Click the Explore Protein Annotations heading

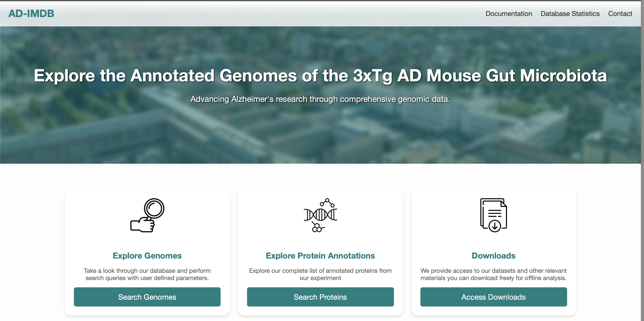pos(320,256)
